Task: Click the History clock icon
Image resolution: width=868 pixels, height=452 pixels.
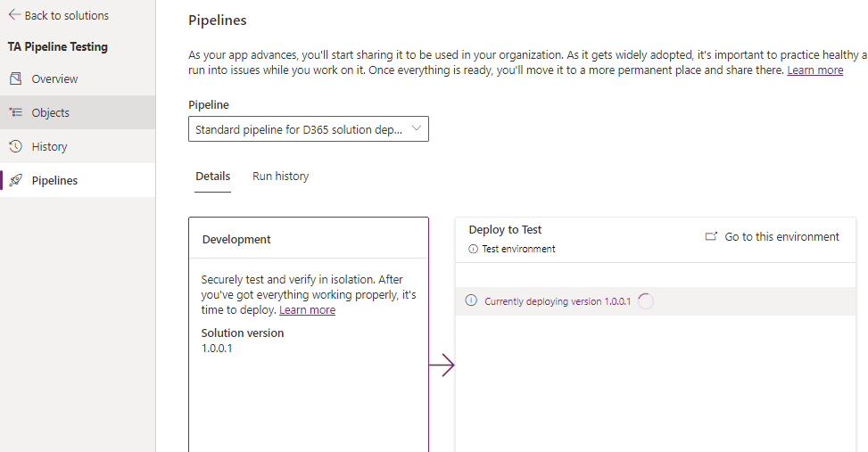Action: (x=15, y=146)
